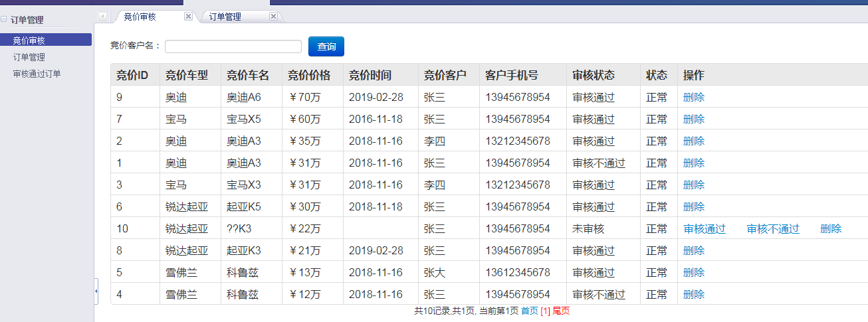Select the ￥30万 price cell

(312, 207)
